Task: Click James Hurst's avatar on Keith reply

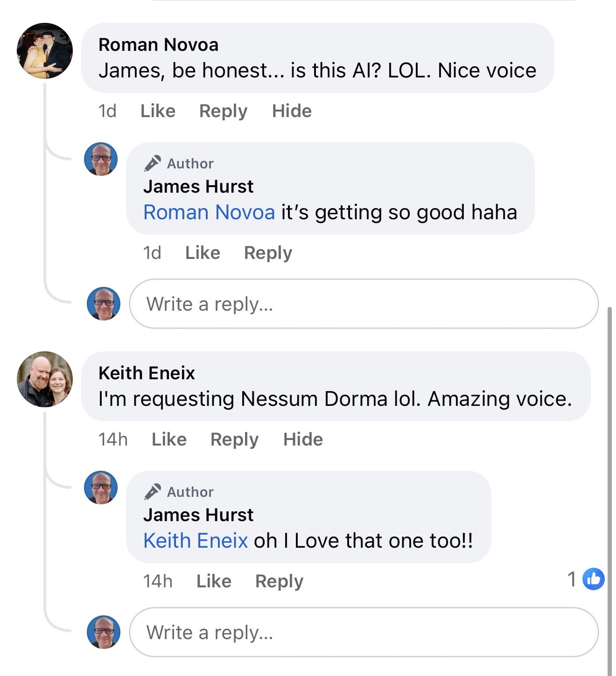Action: point(101,488)
